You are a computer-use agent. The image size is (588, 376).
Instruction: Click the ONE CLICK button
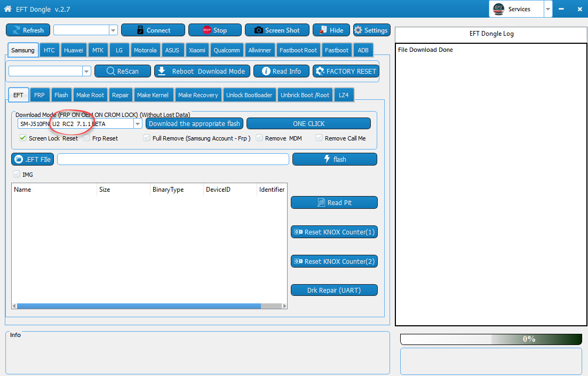[x=308, y=123]
